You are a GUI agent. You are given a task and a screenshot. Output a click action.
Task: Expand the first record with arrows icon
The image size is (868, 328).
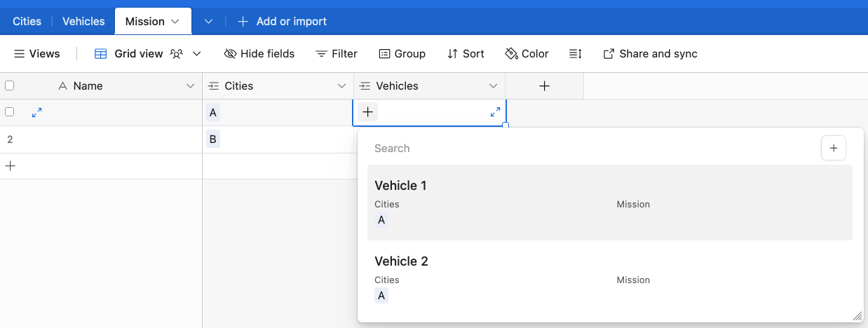37,111
